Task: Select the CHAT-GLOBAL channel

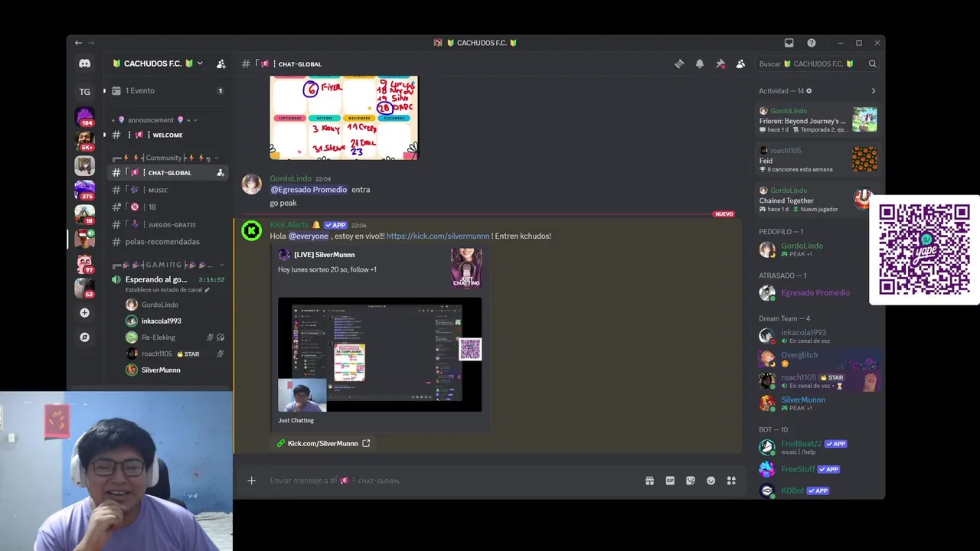Action: pyautogui.click(x=168, y=173)
